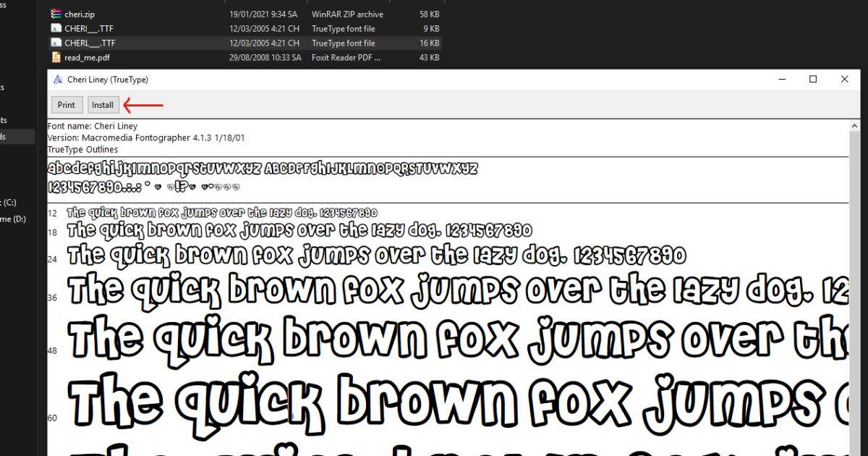Viewport: 868px width, 456px height.
Task: Click the 12 point sample line
Action: 222,213
